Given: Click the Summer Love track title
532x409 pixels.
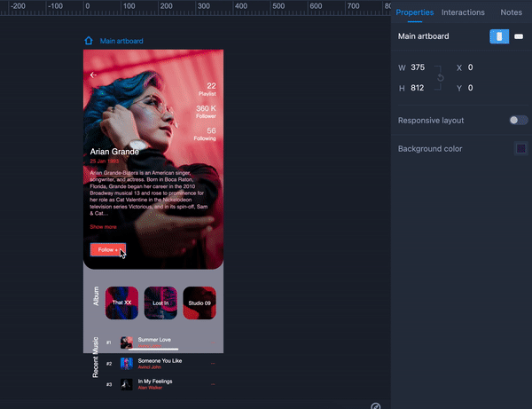Looking at the screenshot, I should tap(154, 340).
